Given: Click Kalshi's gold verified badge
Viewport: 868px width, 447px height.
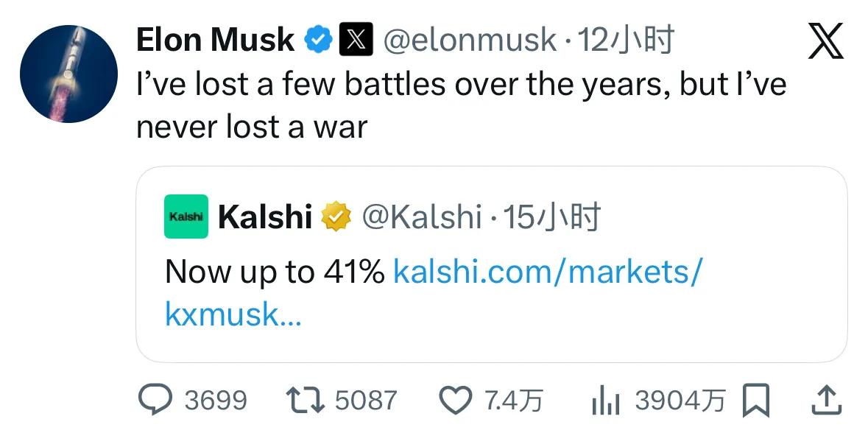Looking at the screenshot, I should (x=335, y=217).
